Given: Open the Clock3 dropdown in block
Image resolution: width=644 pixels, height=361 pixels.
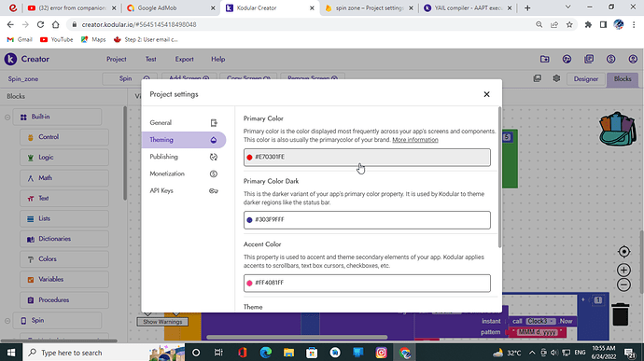Looking at the screenshot, I should coord(540,321).
